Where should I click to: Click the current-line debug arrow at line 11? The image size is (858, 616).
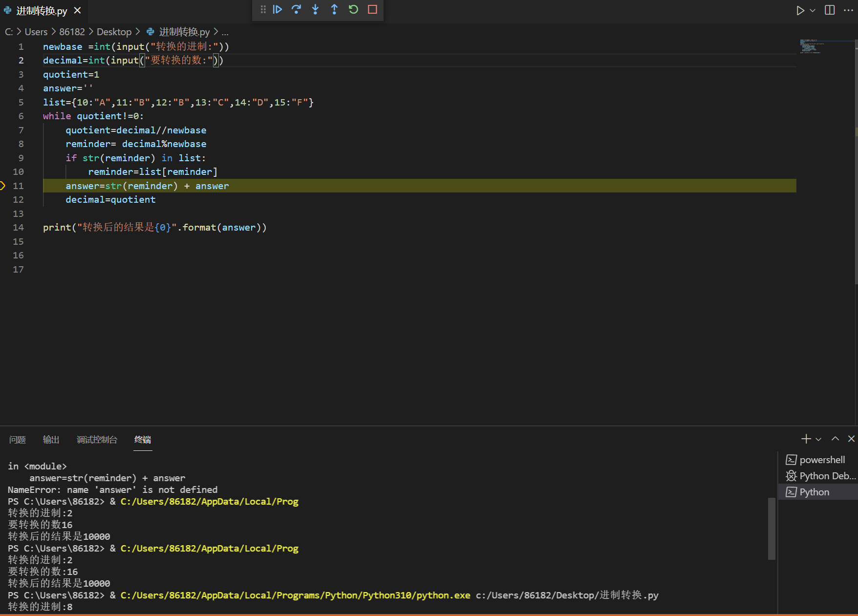click(2, 186)
